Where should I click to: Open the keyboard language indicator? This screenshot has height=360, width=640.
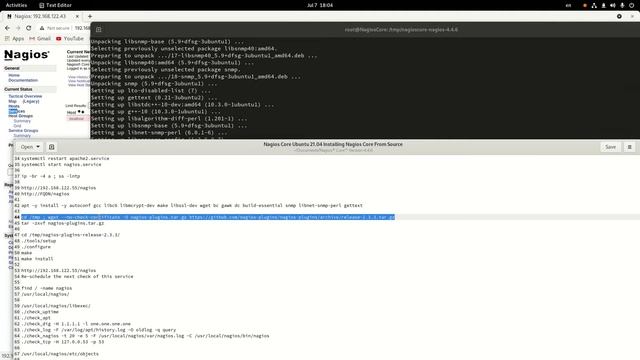568,5
